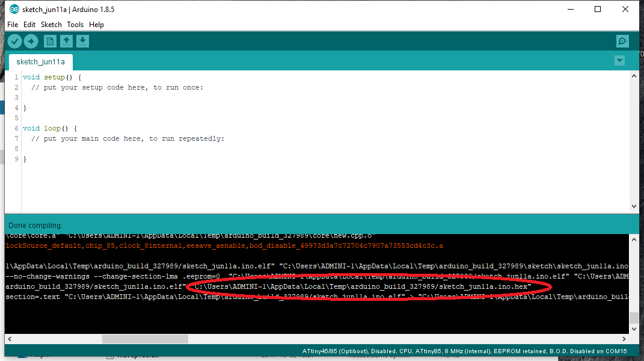Click the orange clockSource_default console line

[x=224, y=246]
